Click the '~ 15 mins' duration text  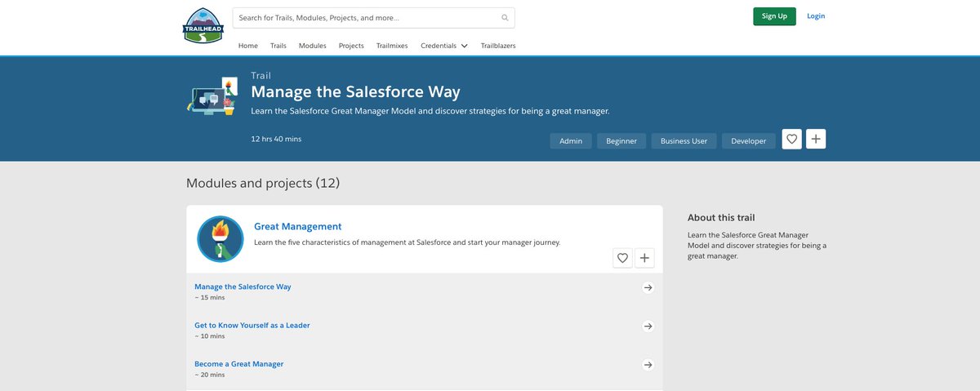point(209,298)
